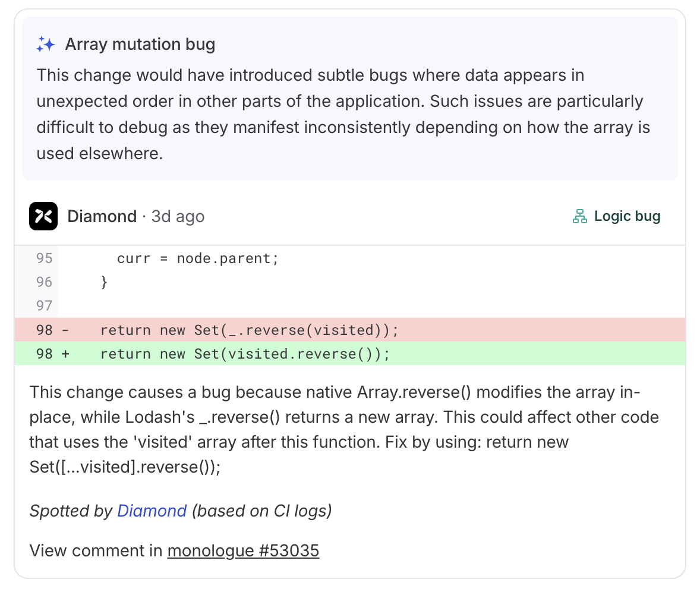Open the monologue #53035 link
The height and width of the screenshot is (589, 700).
tap(243, 550)
